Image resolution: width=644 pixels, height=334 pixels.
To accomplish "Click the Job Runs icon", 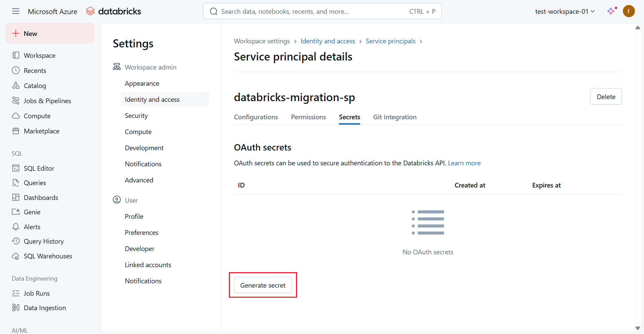I will point(16,293).
